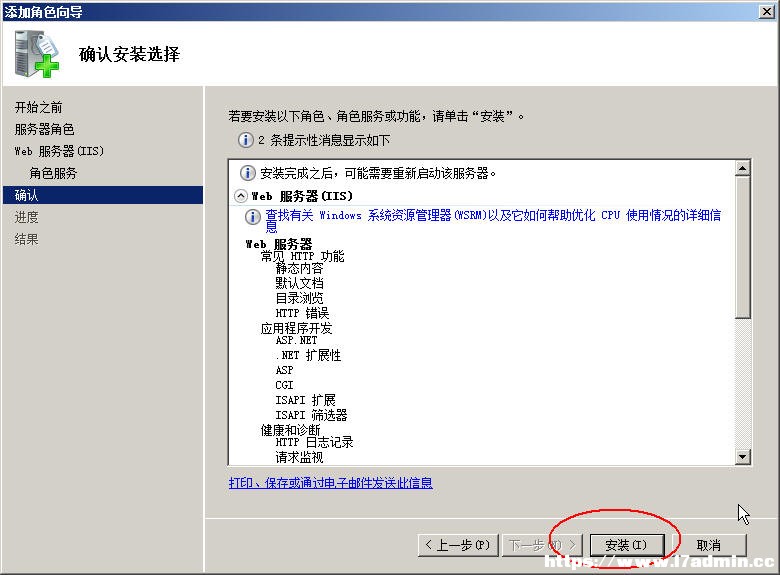Click the standalone ASP entry
Screen dimensions: 780x575
coord(284,371)
